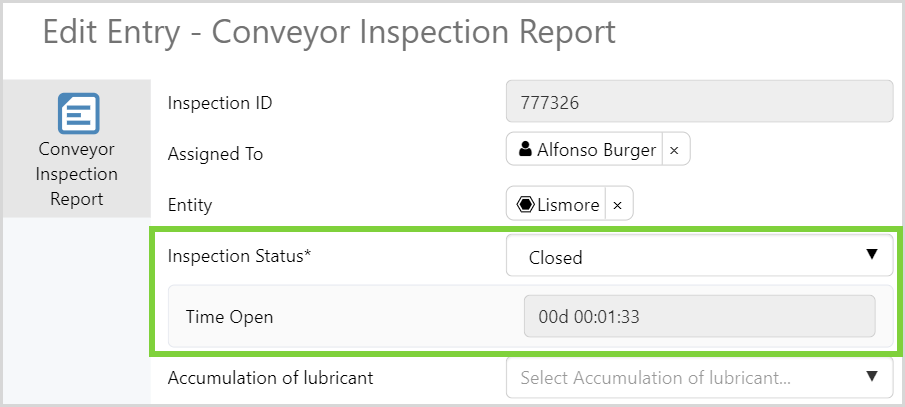Click the Assigned To field label
Viewport: 905px width, 407px height.
[x=215, y=154]
